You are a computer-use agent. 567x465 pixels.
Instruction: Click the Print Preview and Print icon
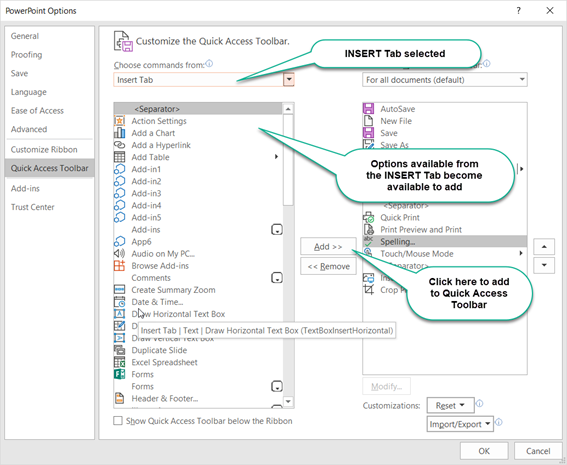coord(368,229)
